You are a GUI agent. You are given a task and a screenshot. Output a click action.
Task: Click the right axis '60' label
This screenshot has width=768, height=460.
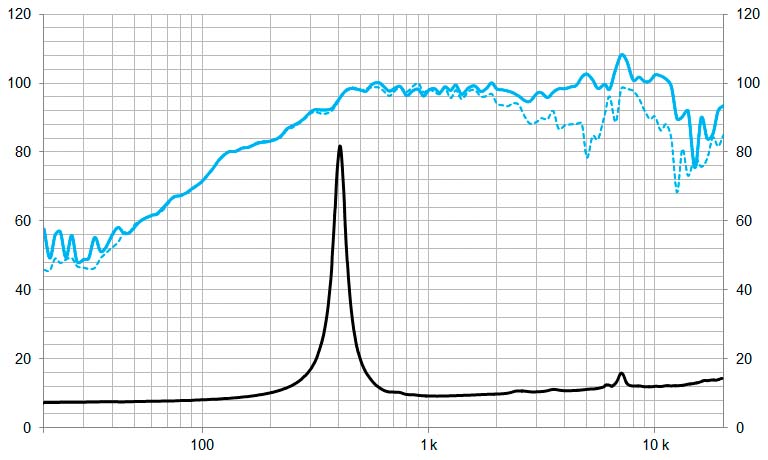(x=744, y=221)
